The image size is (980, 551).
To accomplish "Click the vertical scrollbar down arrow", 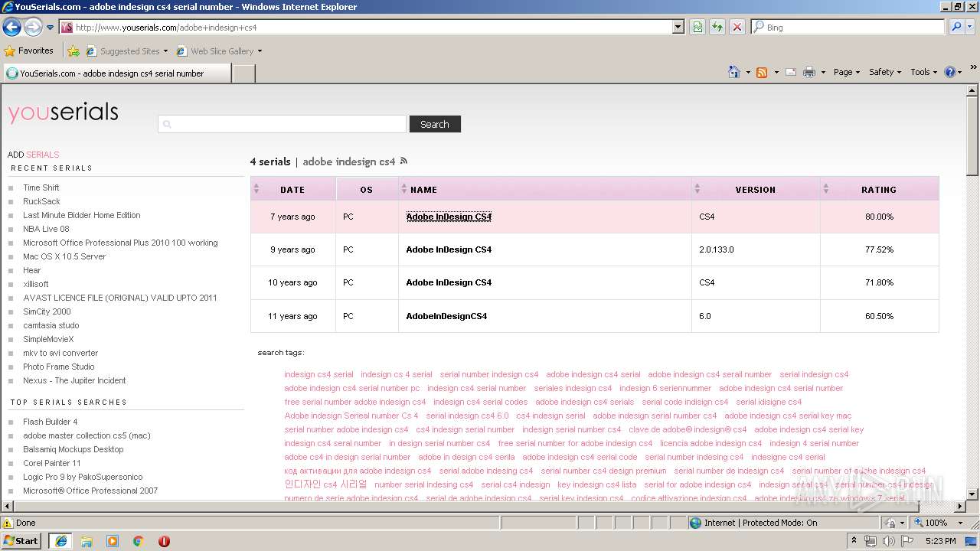I will click(973, 494).
